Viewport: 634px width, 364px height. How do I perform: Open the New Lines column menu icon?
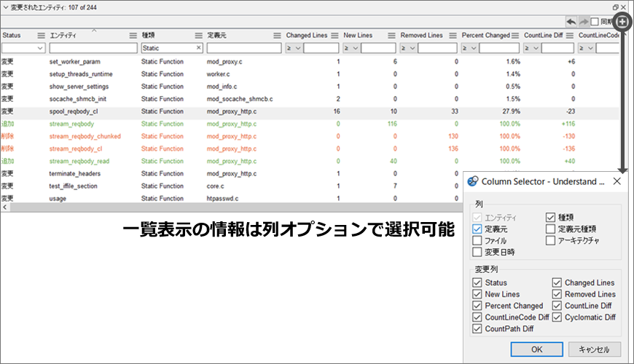pyautogui.click(x=391, y=36)
